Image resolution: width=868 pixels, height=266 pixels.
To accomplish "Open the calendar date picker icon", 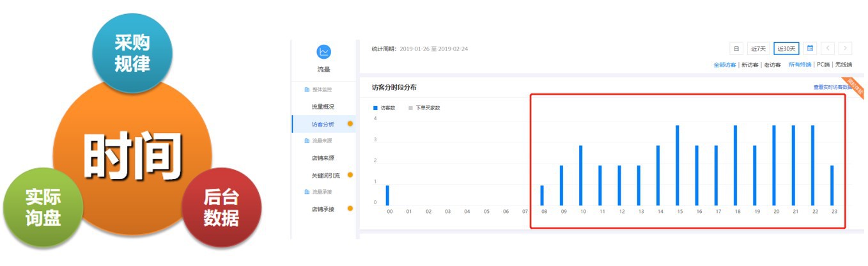I will pyautogui.click(x=810, y=49).
